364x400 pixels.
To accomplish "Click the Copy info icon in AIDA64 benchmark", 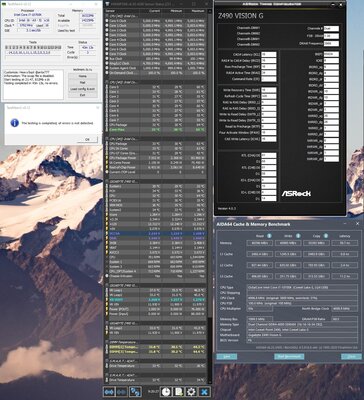I will click(x=326, y=236).
